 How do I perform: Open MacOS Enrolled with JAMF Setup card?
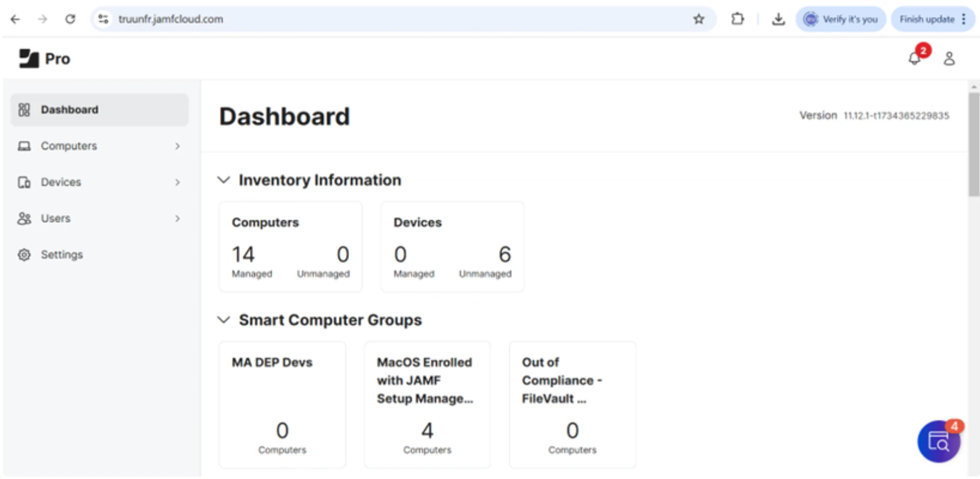click(x=427, y=405)
